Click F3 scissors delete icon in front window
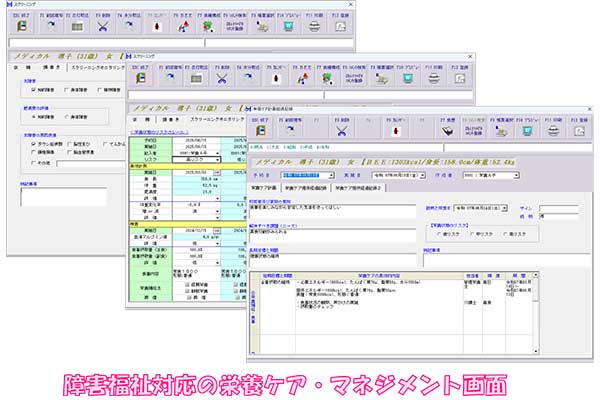 click(x=342, y=131)
